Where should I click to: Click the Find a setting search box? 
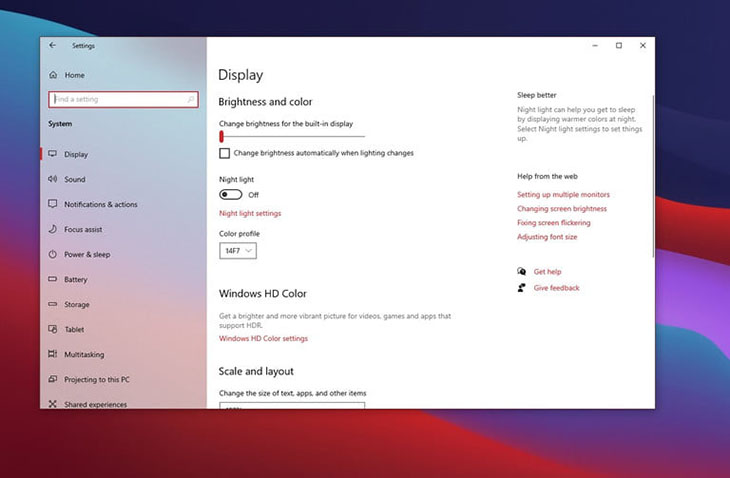click(x=123, y=99)
